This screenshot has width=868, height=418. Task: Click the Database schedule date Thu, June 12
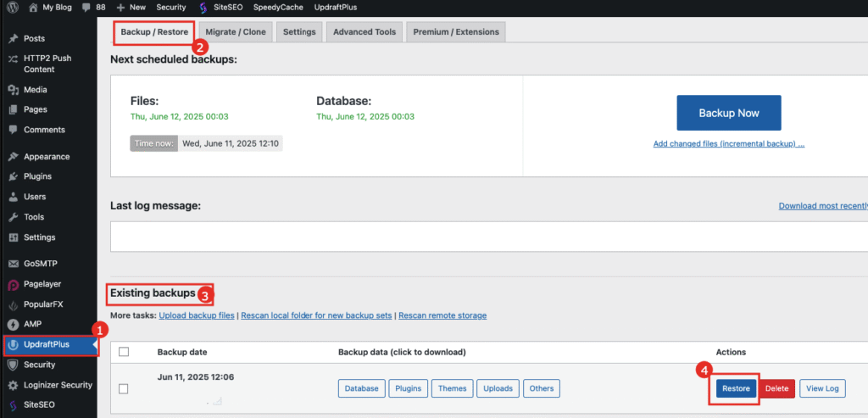tap(365, 117)
